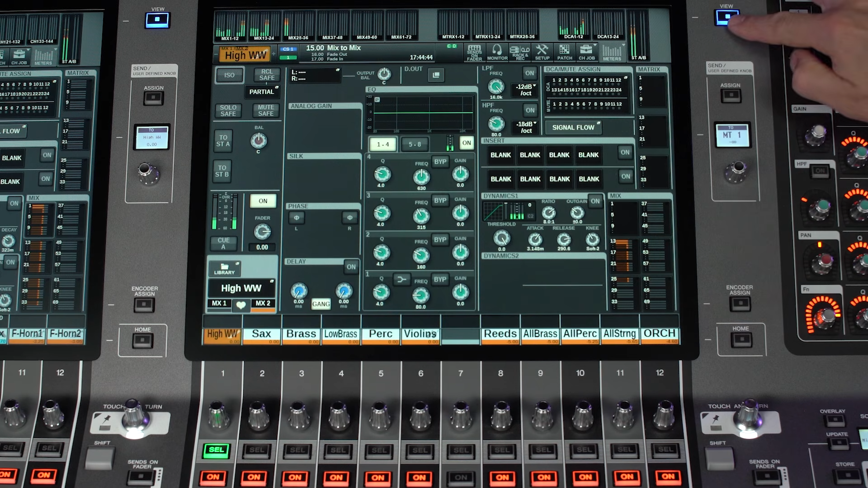868x488 pixels.
Task: Click the EQ band 1 shelving filter icon
Action: click(x=401, y=280)
